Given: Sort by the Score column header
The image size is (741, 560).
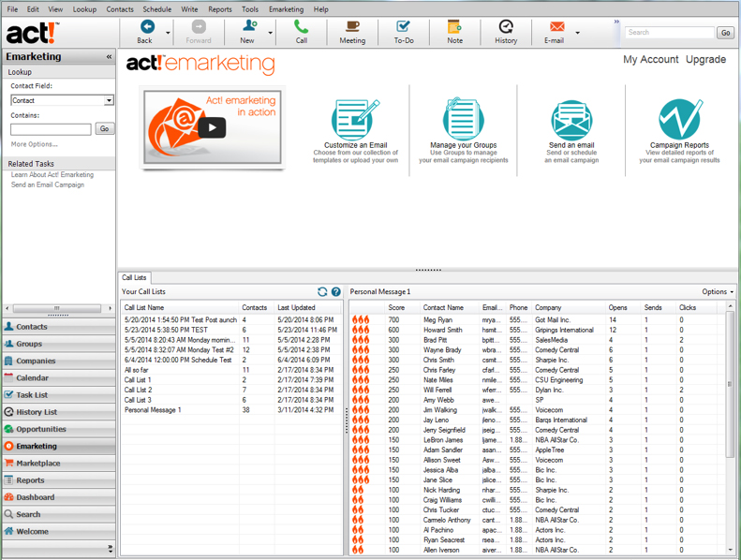Looking at the screenshot, I should click(x=396, y=307).
